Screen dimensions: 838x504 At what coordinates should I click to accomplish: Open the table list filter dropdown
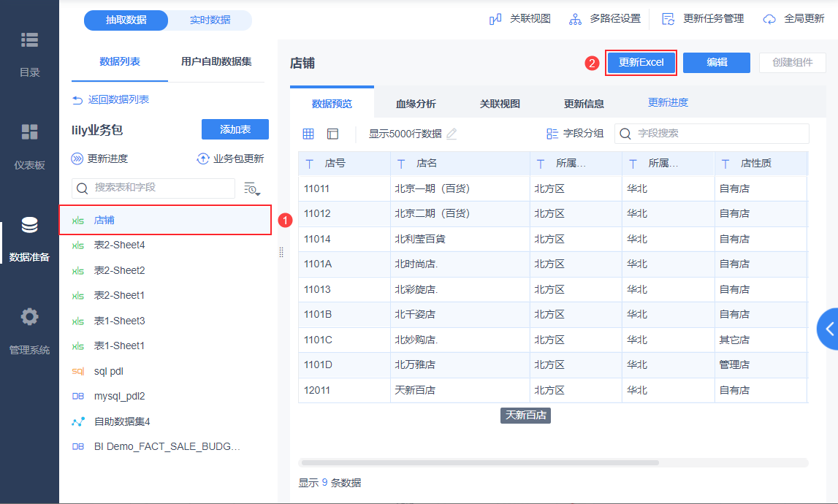pyautogui.click(x=252, y=188)
